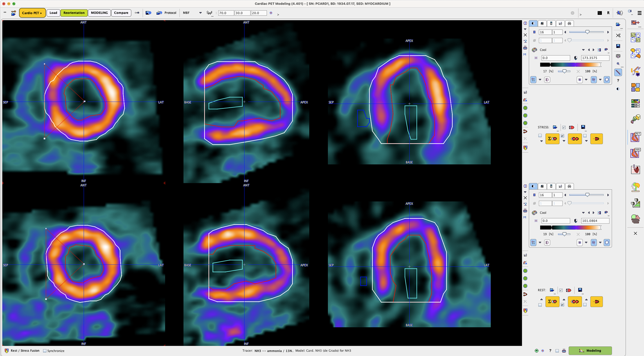Click the REST load folder icon
Screen dimensions: 644x356
click(x=552, y=290)
